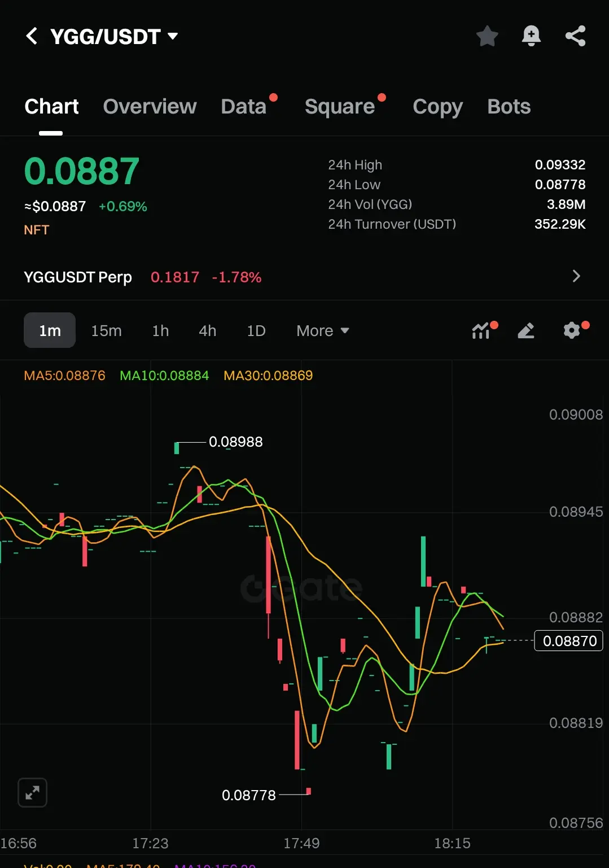Viewport: 609px width, 868px height.
Task: Tap the 17:49 time axis label
Action: [301, 843]
